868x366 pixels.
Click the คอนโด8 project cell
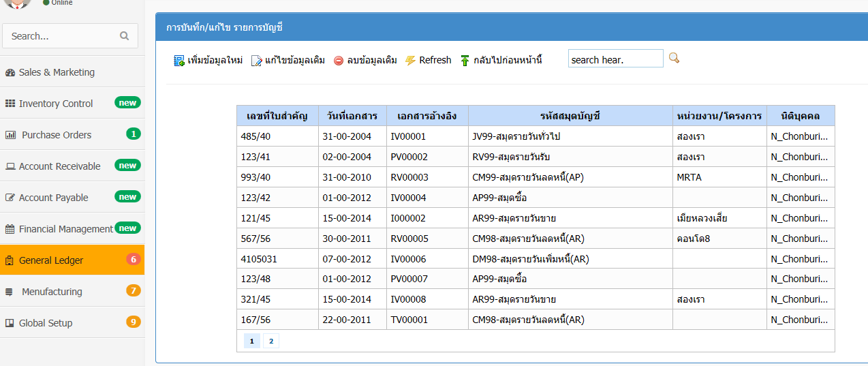click(x=719, y=239)
